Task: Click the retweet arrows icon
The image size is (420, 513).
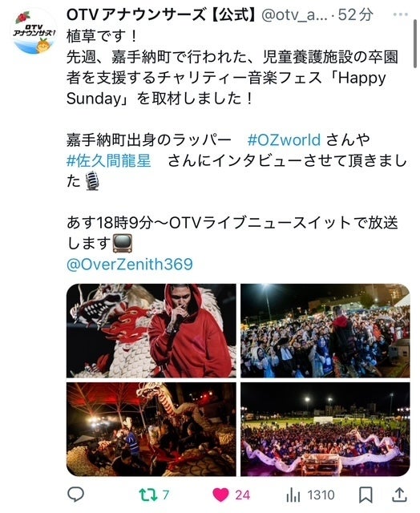Action: pos(148,495)
